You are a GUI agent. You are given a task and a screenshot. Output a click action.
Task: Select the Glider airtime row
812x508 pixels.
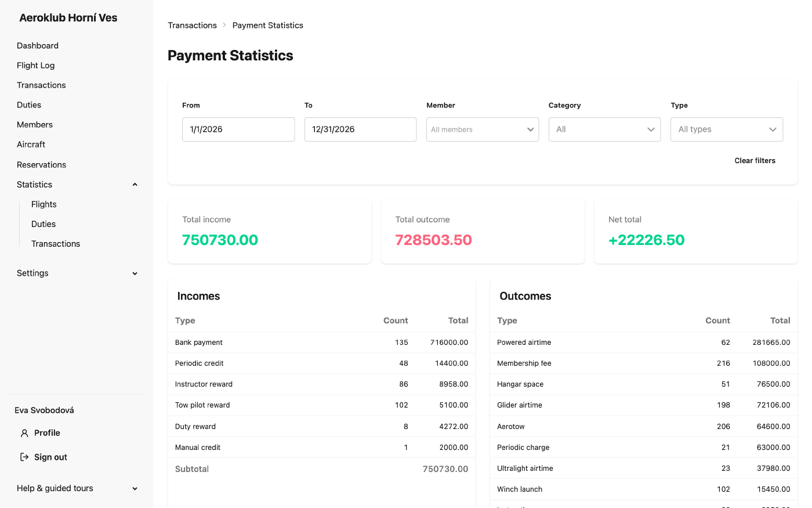click(x=644, y=405)
